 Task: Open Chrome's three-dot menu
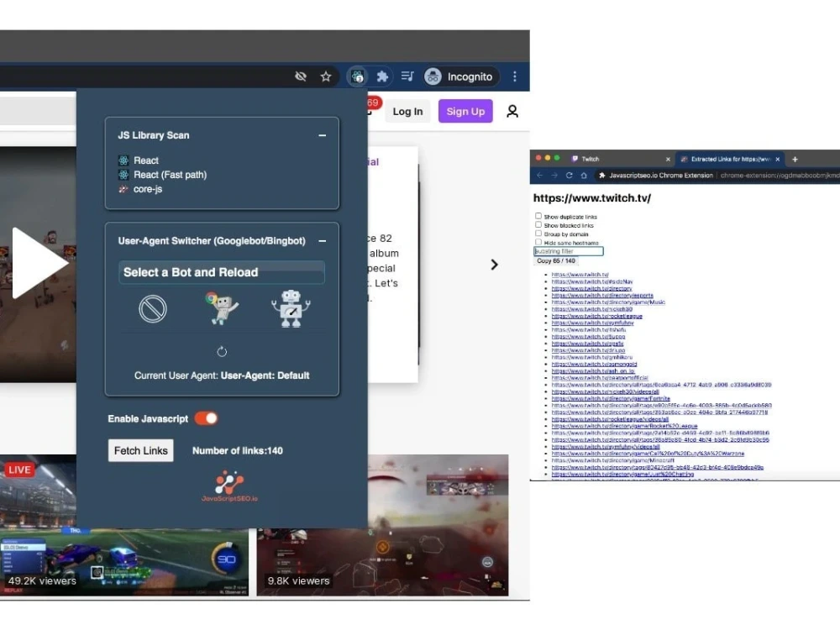(515, 76)
